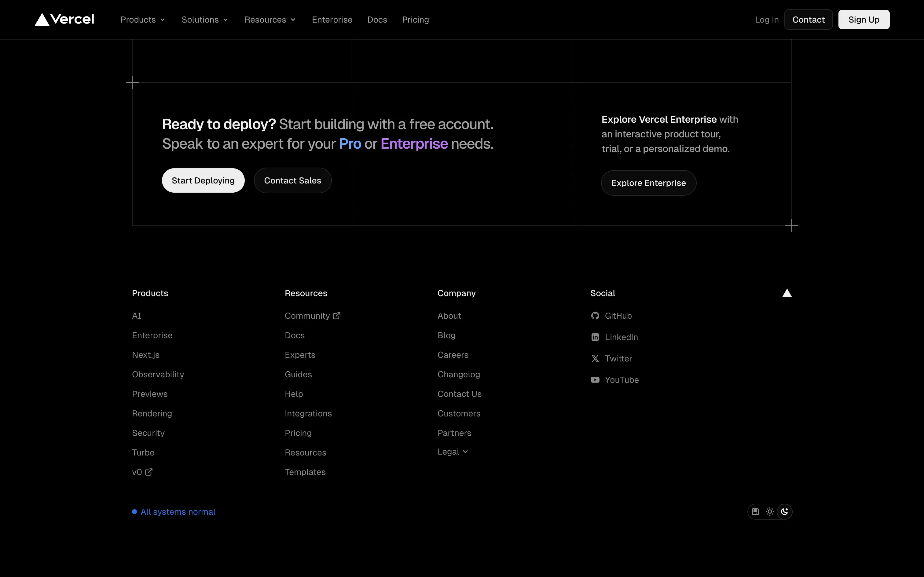Viewport: 924px width, 577px height.
Task: Expand the Legal footer menu
Action: click(453, 452)
